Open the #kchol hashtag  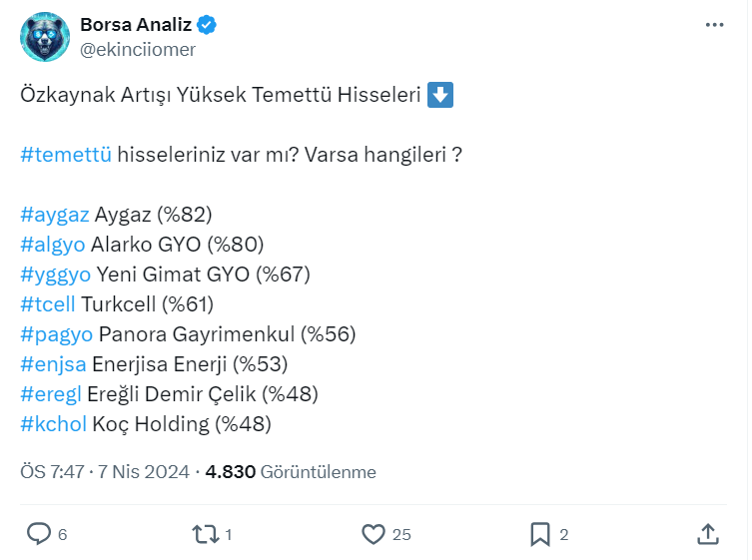[53, 424]
